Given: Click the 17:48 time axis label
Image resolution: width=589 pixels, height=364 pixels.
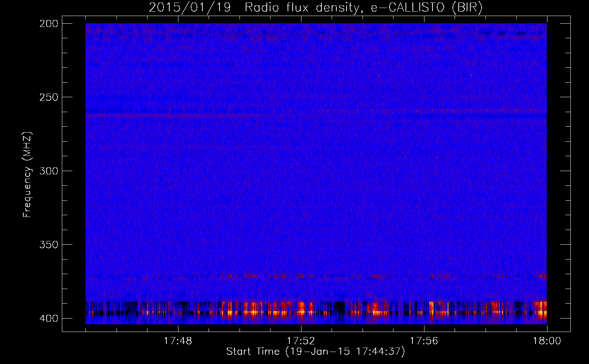Looking at the screenshot, I should [178, 341].
